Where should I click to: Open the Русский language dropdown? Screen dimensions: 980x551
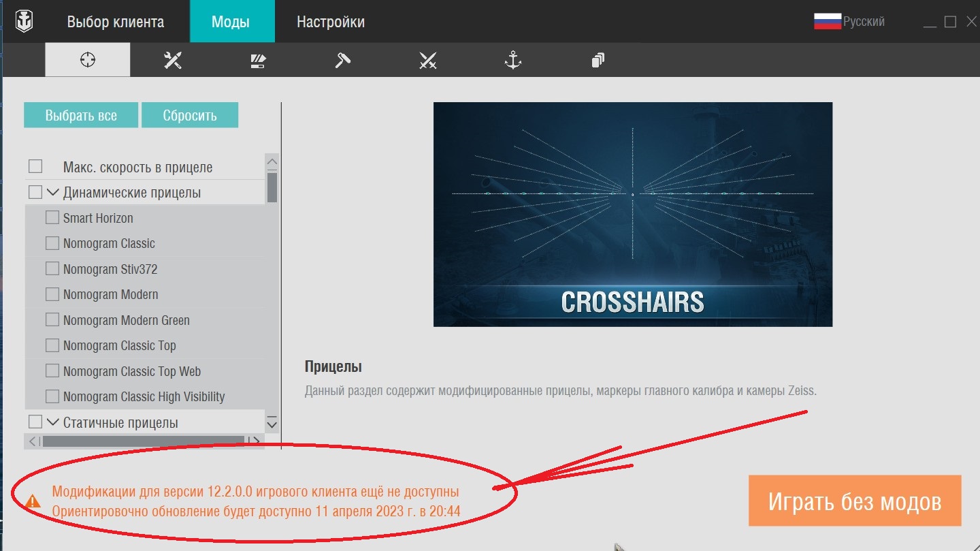point(849,21)
